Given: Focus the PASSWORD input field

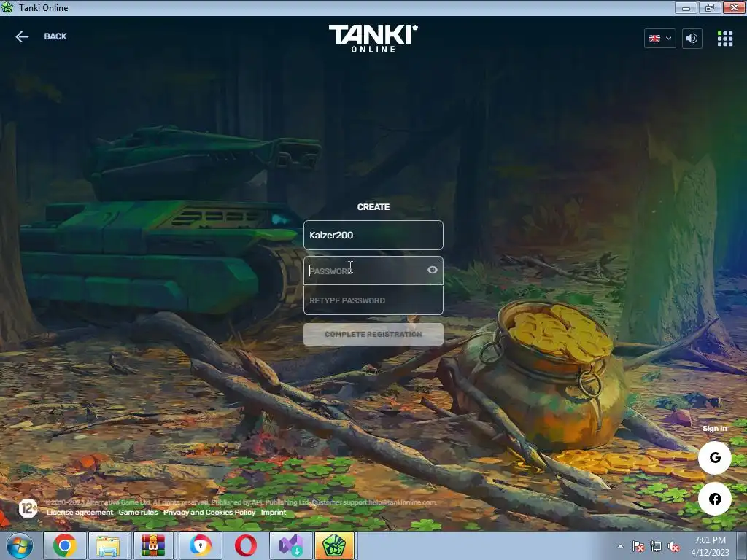Looking at the screenshot, I should 373,271.
